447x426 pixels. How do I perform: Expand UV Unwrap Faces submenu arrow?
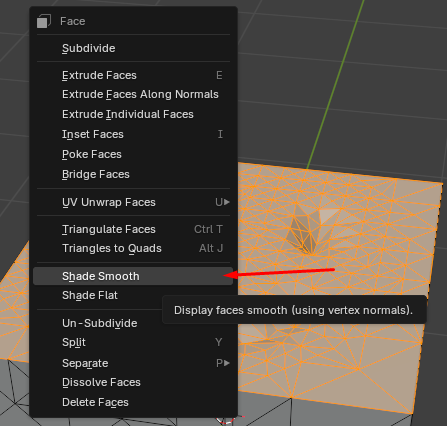click(x=227, y=202)
